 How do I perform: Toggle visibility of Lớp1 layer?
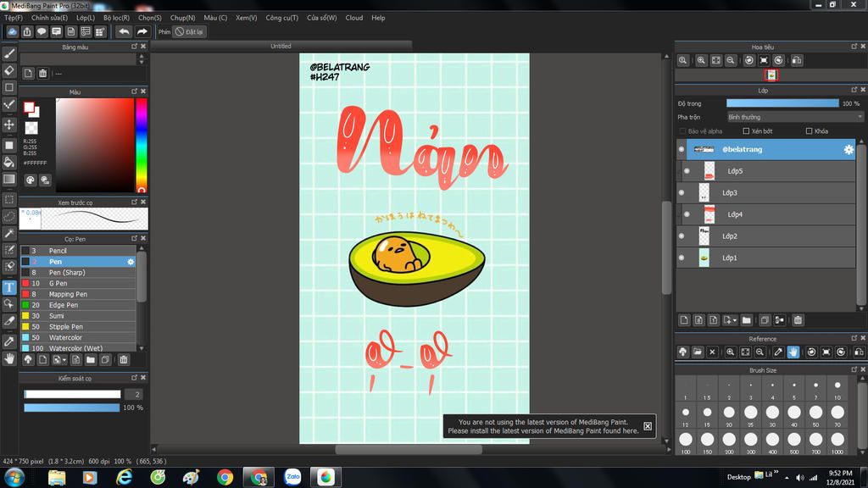682,258
